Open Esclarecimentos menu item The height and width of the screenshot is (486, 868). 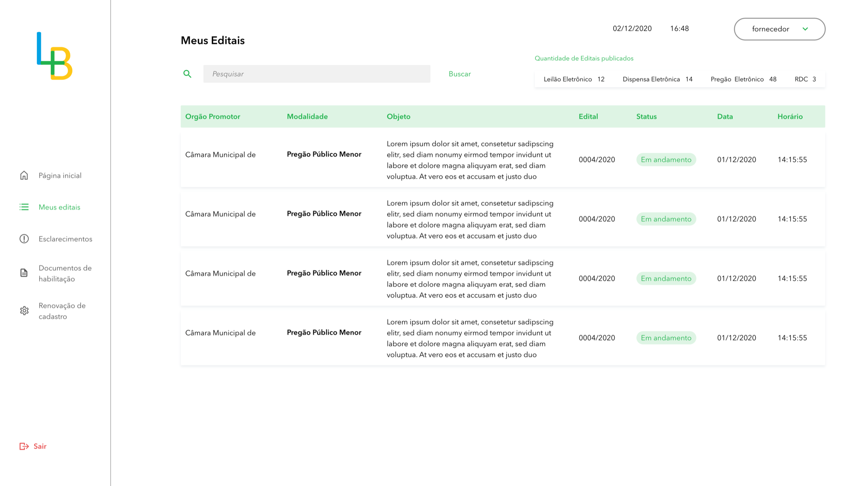coord(66,239)
